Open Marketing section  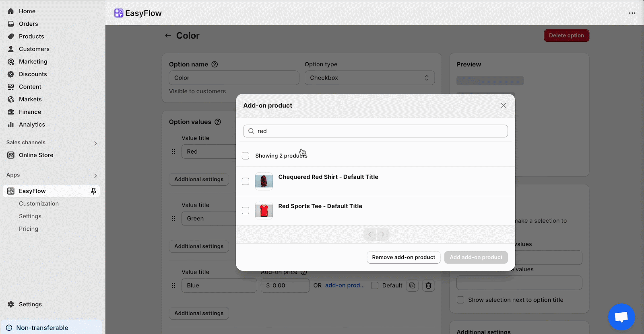[33, 61]
